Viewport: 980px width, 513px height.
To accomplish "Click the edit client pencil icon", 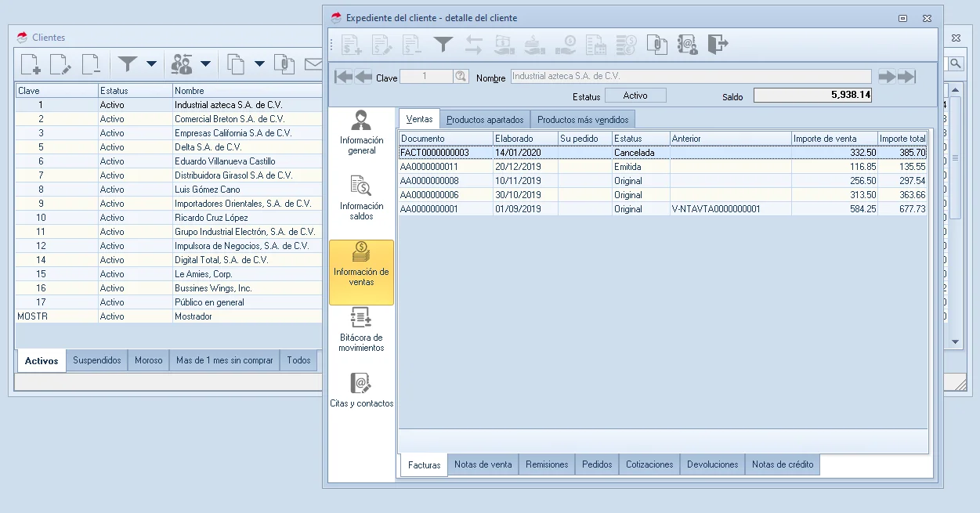I will pyautogui.click(x=60, y=64).
